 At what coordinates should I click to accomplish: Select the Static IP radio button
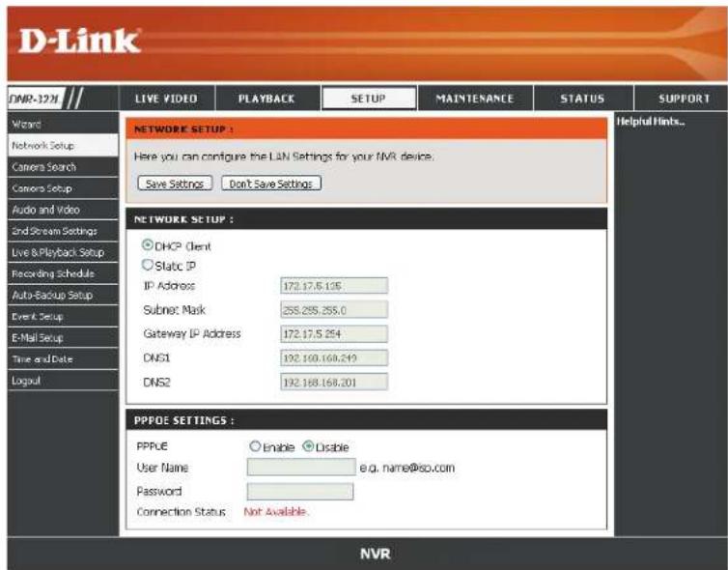(147, 265)
